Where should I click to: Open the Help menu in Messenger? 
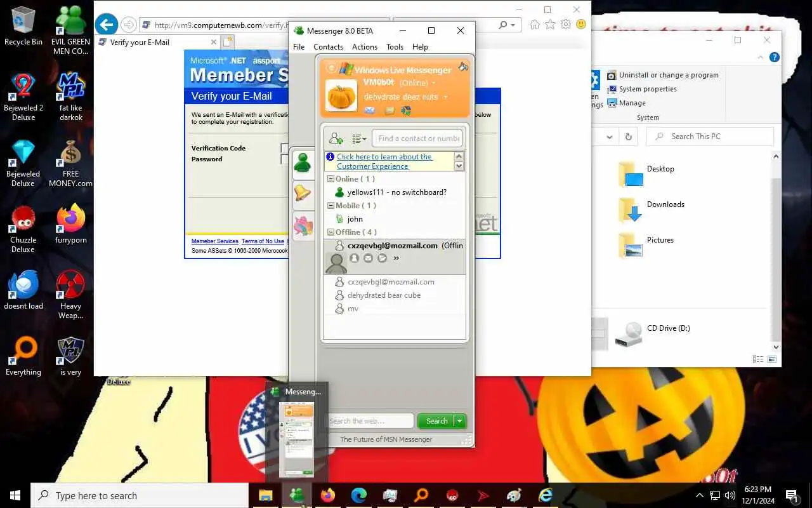[x=420, y=47]
